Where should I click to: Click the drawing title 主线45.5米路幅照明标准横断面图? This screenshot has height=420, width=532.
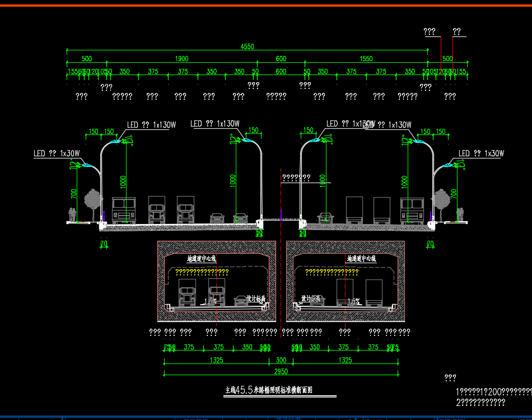coord(269,390)
